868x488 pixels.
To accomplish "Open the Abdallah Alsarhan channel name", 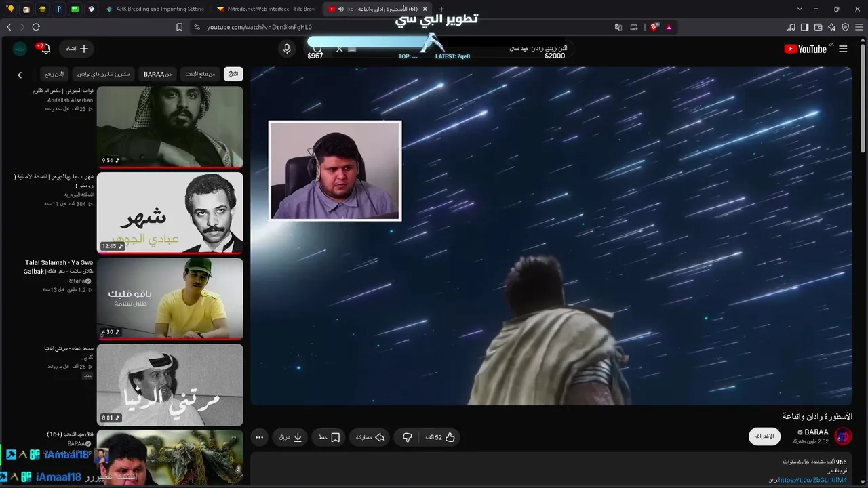I will 70,100.
